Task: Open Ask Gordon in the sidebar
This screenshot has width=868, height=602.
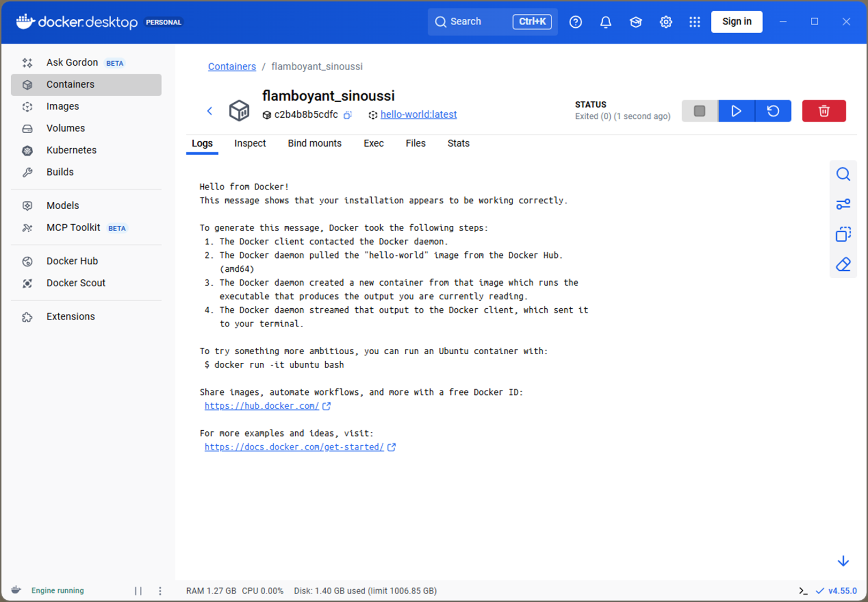Action: (x=86, y=63)
